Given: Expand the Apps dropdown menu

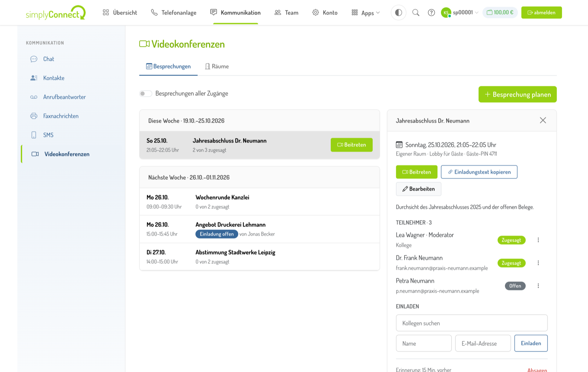Looking at the screenshot, I should point(366,13).
